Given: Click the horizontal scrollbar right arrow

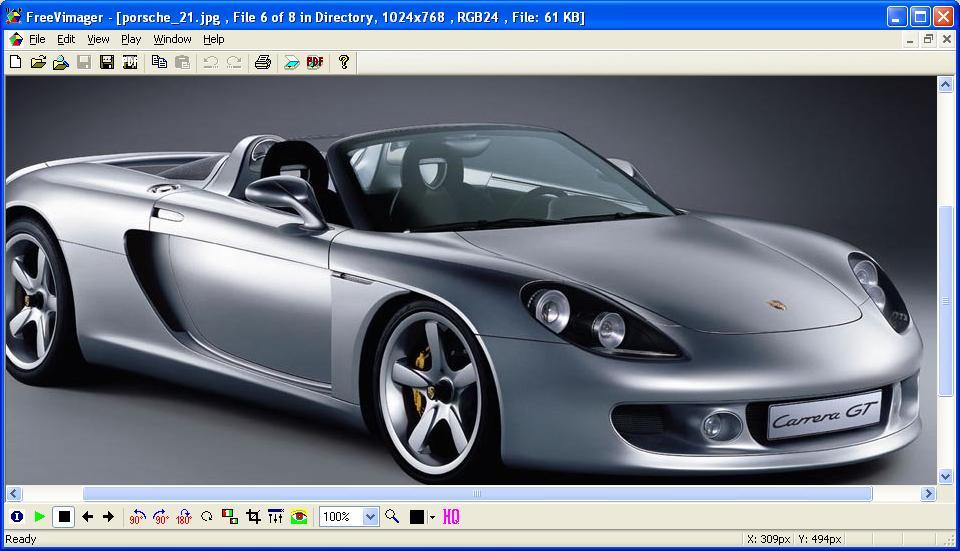Looking at the screenshot, I should pos(928,493).
